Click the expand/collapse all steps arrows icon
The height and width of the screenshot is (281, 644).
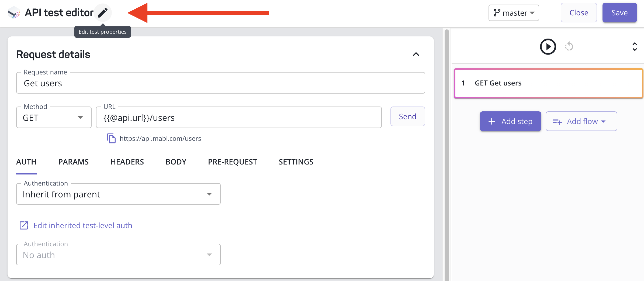pos(635,47)
